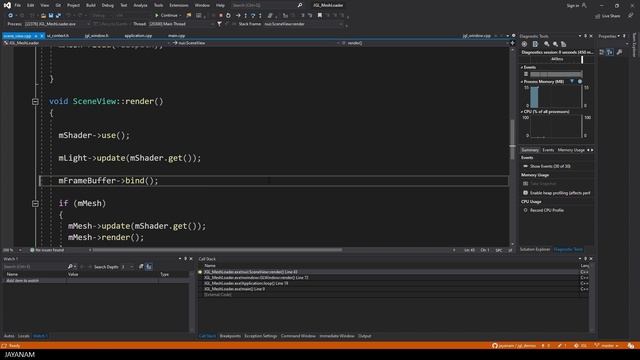Click the Save All toolbar icon
640x360 pixels.
tap(58, 16)
